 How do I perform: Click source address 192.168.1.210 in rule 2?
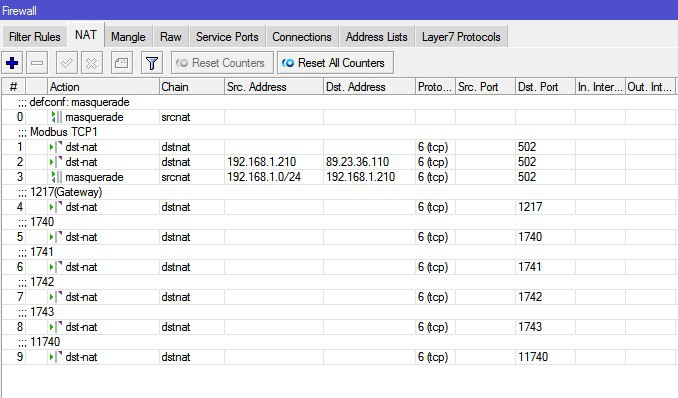point(262,162)
